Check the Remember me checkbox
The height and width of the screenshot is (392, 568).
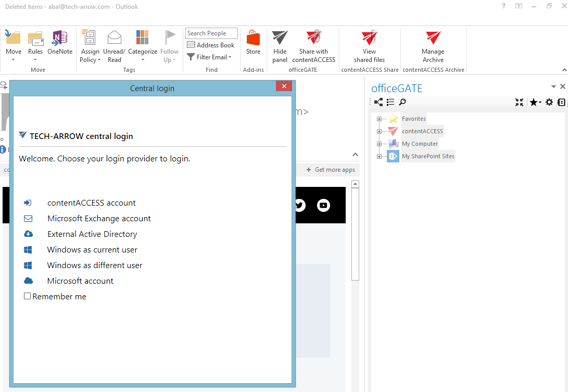[27, 296]
